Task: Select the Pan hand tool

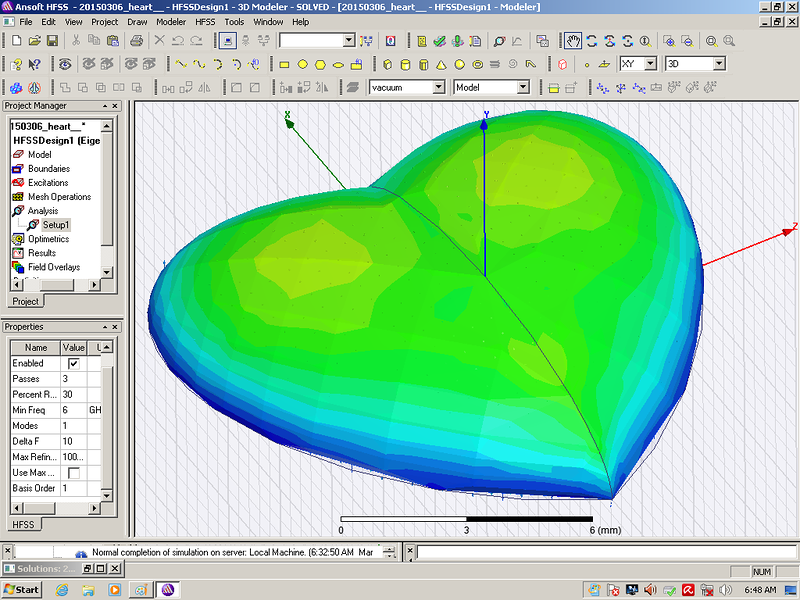Action: tap(572, 41)
